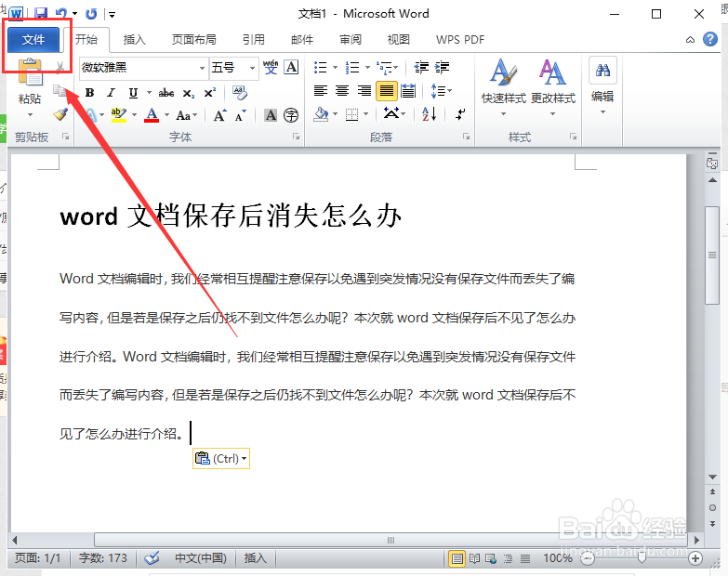The width and height of the screenshot is (728, 576).
Task: Toggle bold formatting
Action: [89, 93]
